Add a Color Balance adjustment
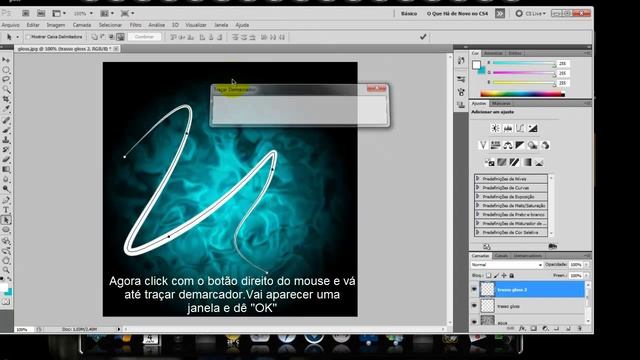Viewport: 640px width, 360px height. (508, 145)
